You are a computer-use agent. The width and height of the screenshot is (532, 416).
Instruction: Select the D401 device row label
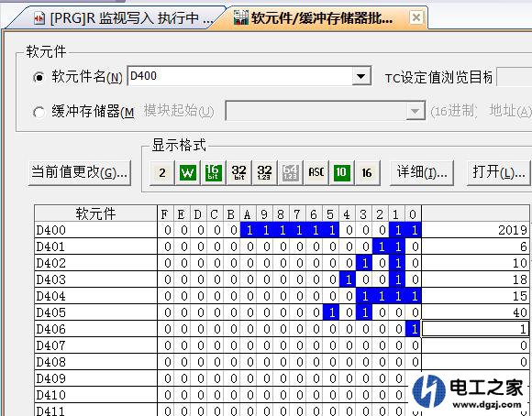(96, 246)
